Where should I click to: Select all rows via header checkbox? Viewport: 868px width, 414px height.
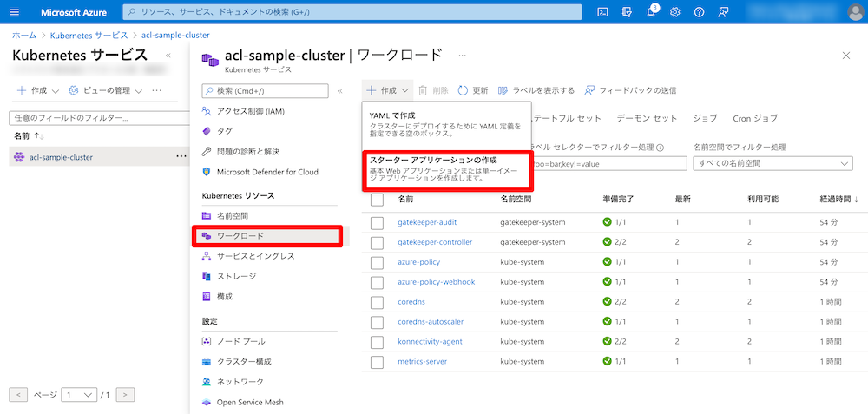(377, 200)
